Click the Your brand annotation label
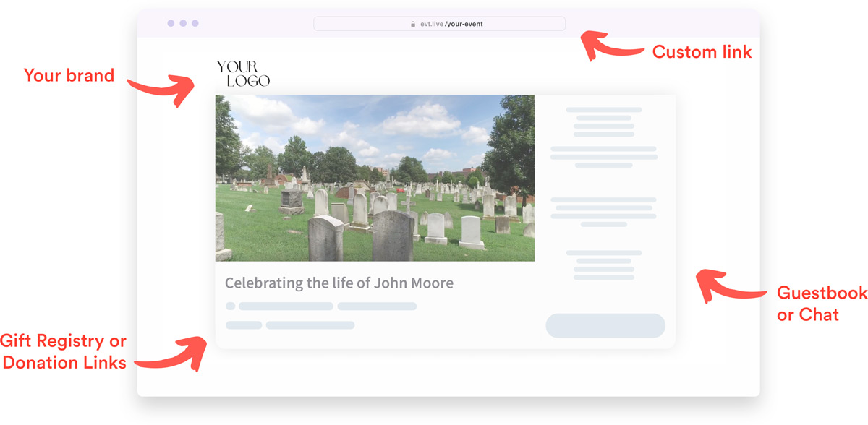Viewport: 868px width, 425px height. (69, 75)
